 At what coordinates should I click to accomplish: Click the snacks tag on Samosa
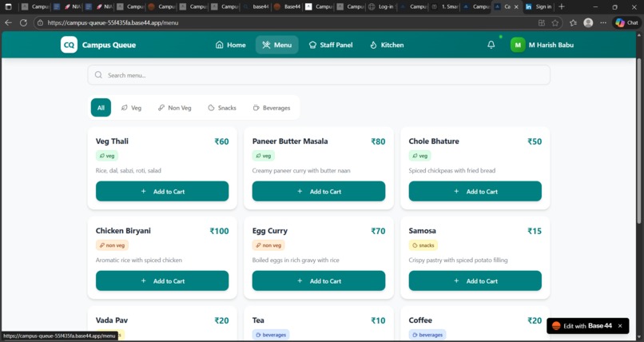point(423,245)
